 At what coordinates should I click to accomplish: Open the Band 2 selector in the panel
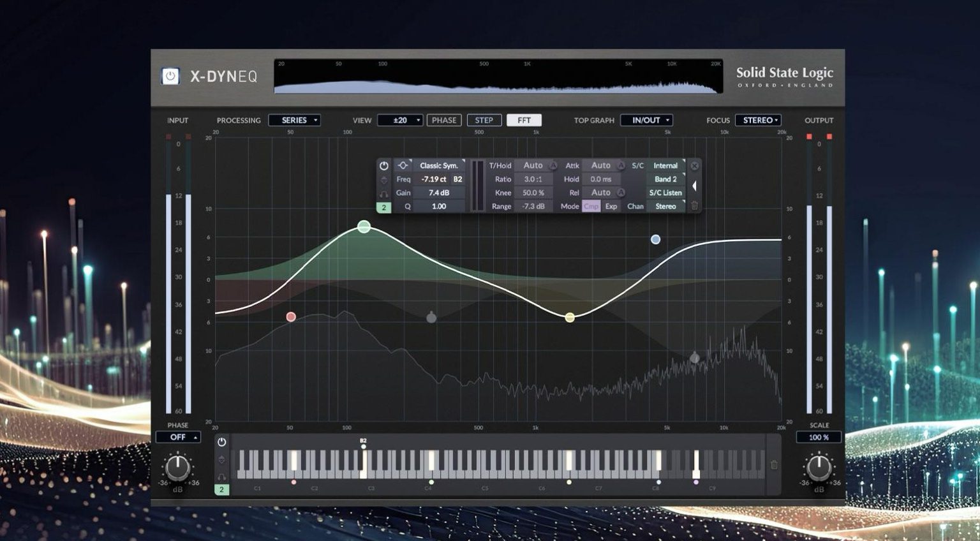[x=665, y=179]
